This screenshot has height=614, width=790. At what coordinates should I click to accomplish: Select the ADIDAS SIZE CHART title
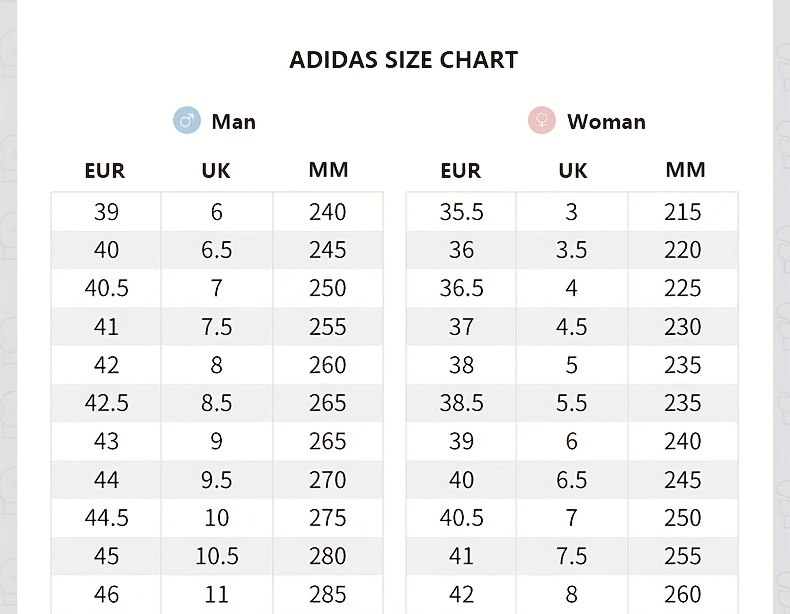[404, 60]
